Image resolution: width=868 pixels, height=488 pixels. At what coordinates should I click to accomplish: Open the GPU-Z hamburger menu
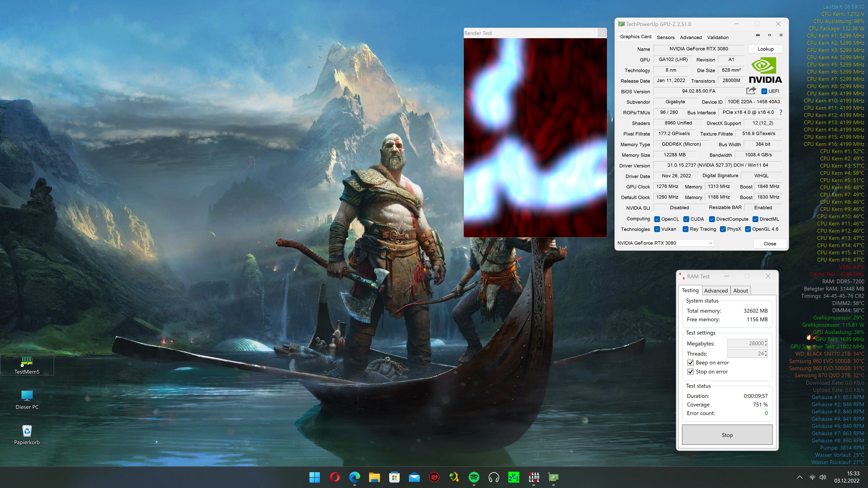tap(781, 35)
